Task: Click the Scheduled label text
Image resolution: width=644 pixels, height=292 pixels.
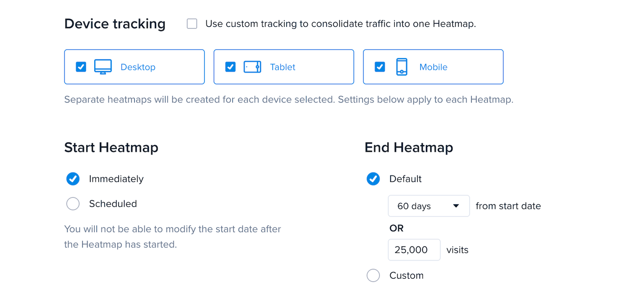Action: pyautogui.click(x=113, y=204)
